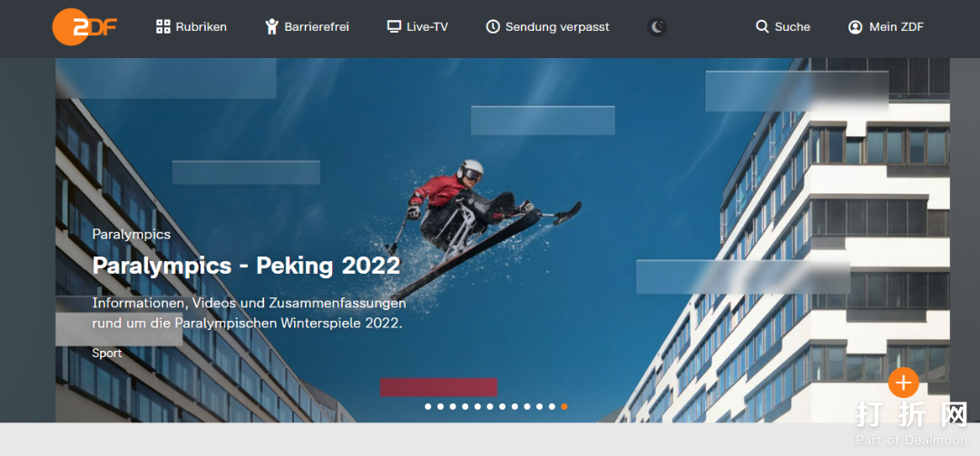Image resolution: width=980 pixels, height=456 pixels.
Task: Open the Mein ZDF account icon
Action: (x=855, y=27)
